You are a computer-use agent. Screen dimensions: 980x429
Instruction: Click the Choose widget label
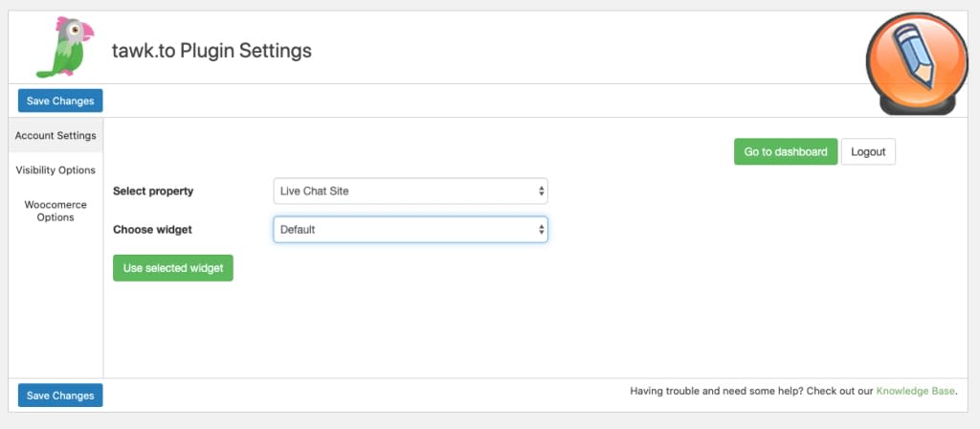coord(153,230)
